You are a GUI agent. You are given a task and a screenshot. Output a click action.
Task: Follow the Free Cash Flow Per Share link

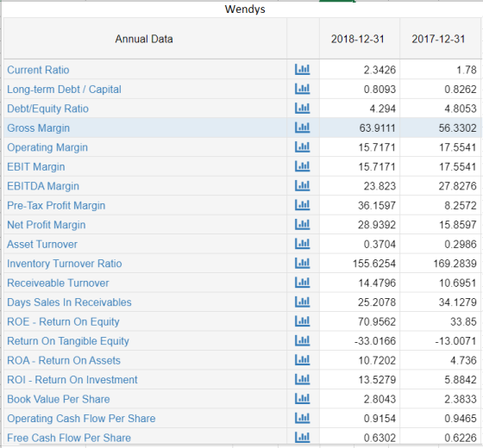(69, 438)
